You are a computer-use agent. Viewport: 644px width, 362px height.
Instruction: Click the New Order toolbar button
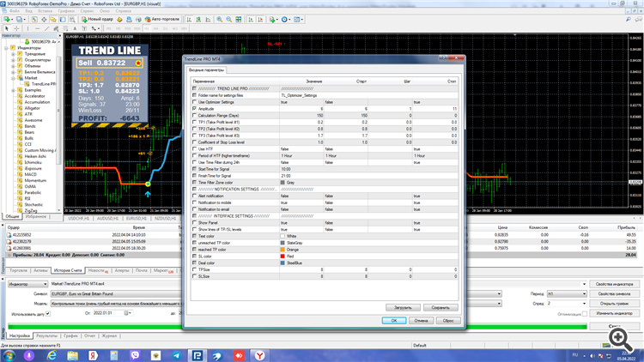[97, 19]
